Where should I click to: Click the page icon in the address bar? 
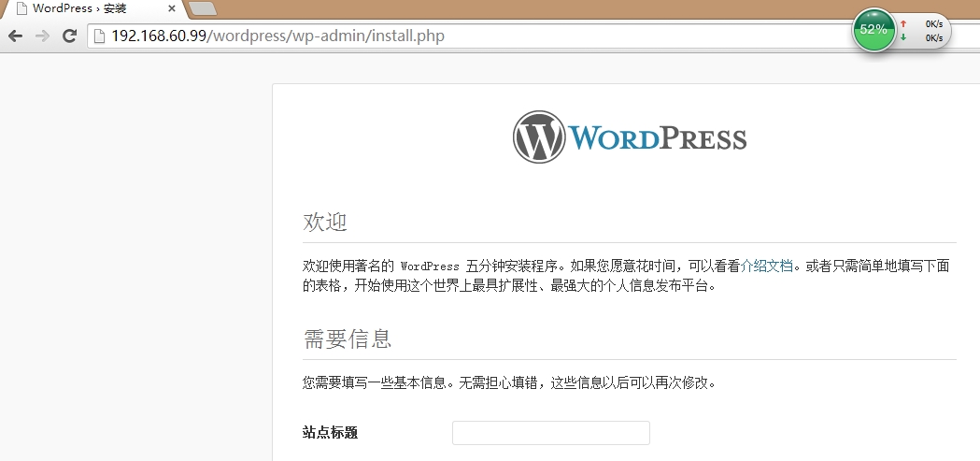[x=99, y=36]
